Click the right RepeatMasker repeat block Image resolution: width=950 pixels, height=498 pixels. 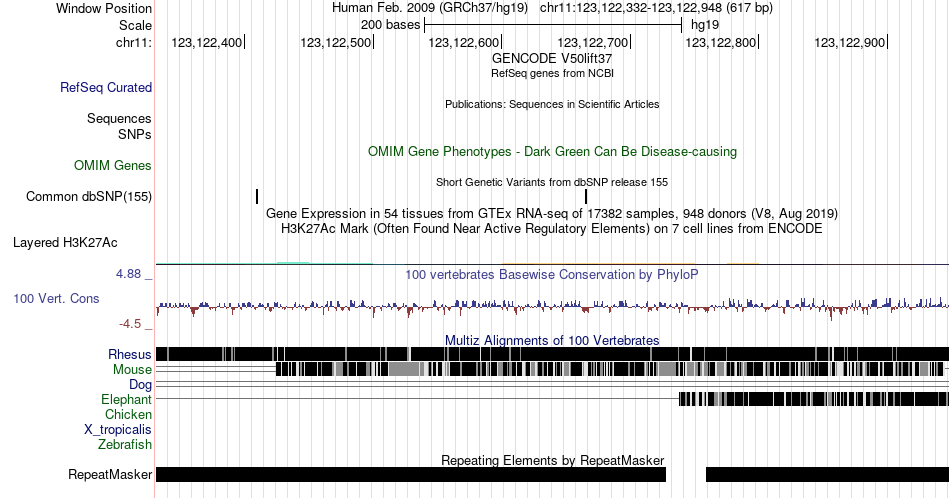pos(828,474)
